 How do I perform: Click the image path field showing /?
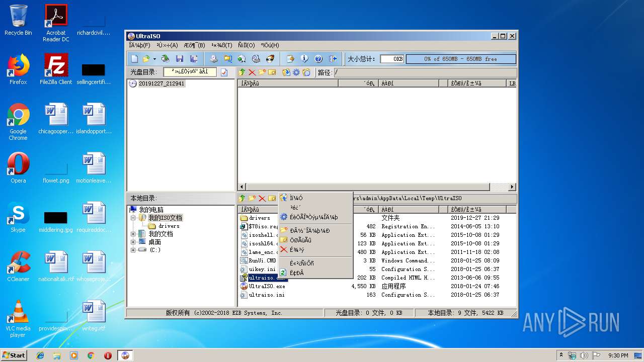[425, 72]
